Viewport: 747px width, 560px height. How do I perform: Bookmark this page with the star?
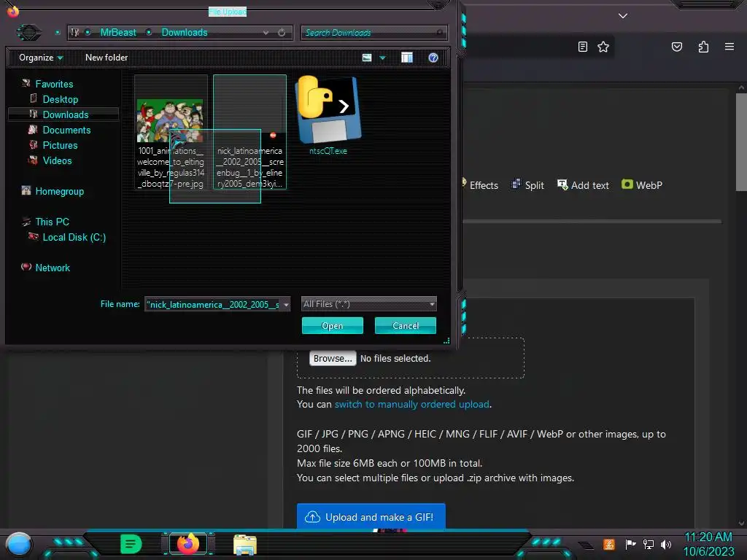[603, 47]
